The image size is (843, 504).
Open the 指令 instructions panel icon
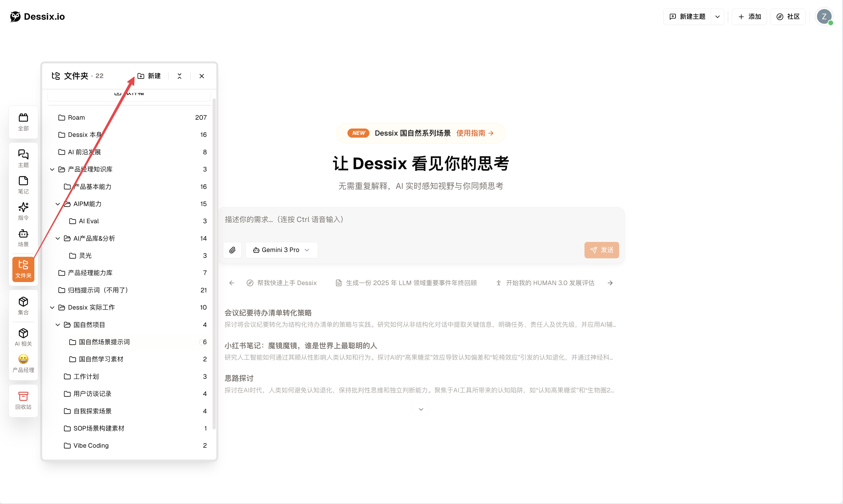[23, 211]
